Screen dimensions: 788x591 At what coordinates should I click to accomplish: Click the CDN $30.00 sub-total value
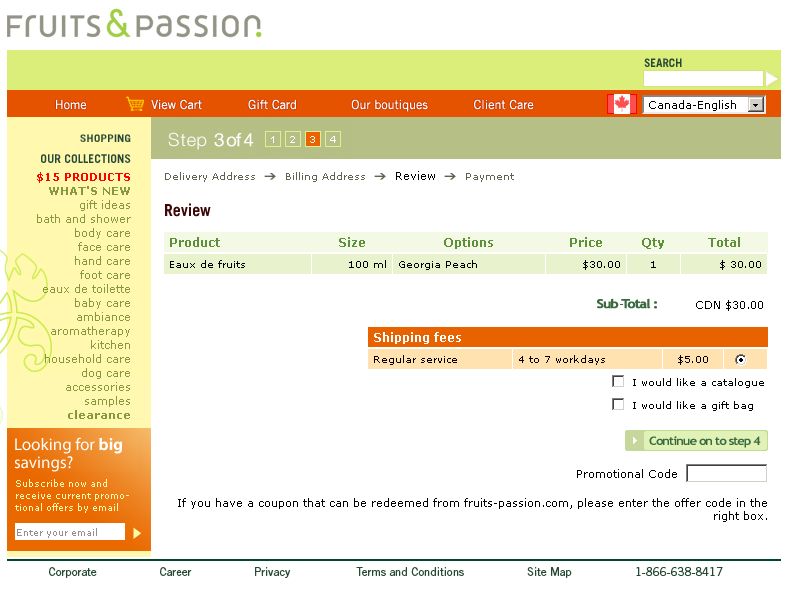(x=729, y=305)
